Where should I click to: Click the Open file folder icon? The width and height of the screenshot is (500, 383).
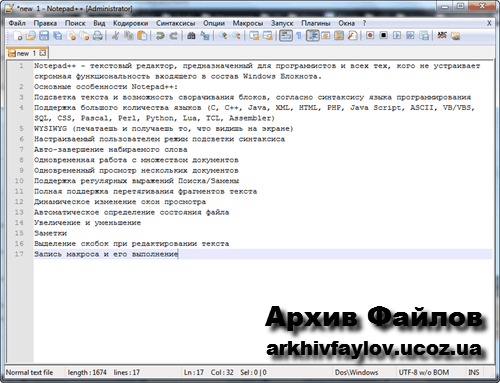click(x=31, y=36)
